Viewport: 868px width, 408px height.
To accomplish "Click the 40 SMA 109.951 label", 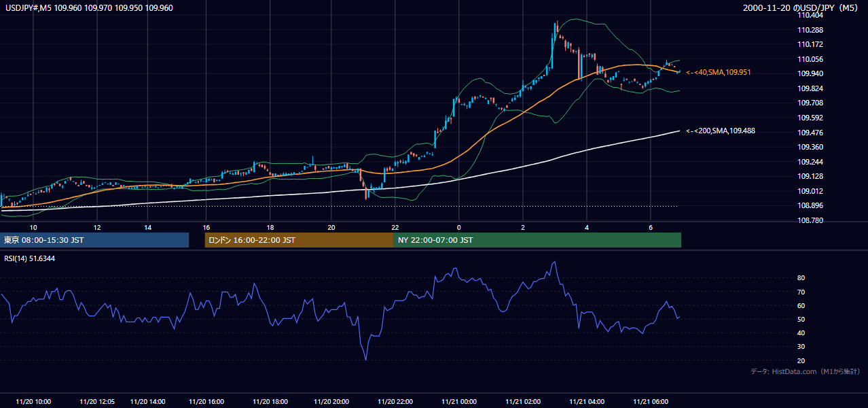I will [x=718, y=72].
